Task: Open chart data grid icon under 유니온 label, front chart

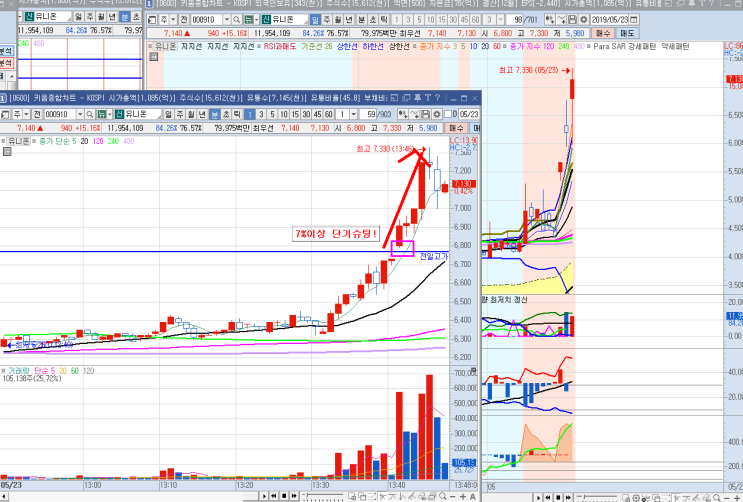Action: tap(7, 152)
